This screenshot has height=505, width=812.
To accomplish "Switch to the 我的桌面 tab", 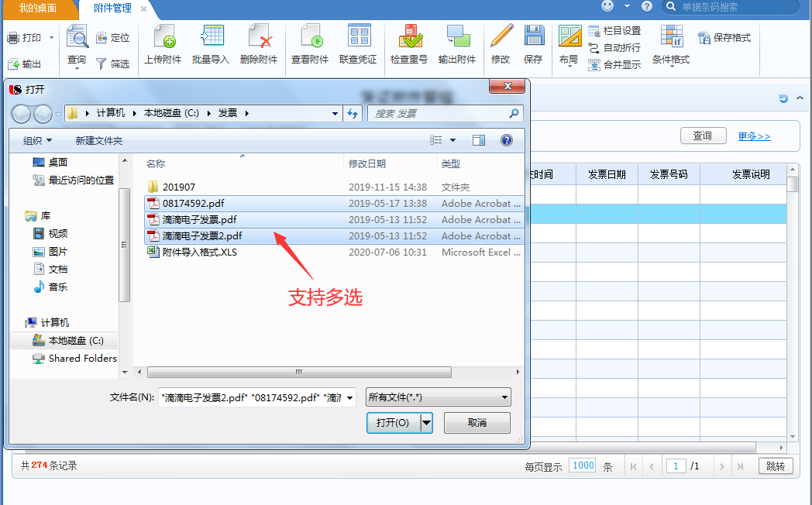I will pos(38,8).
